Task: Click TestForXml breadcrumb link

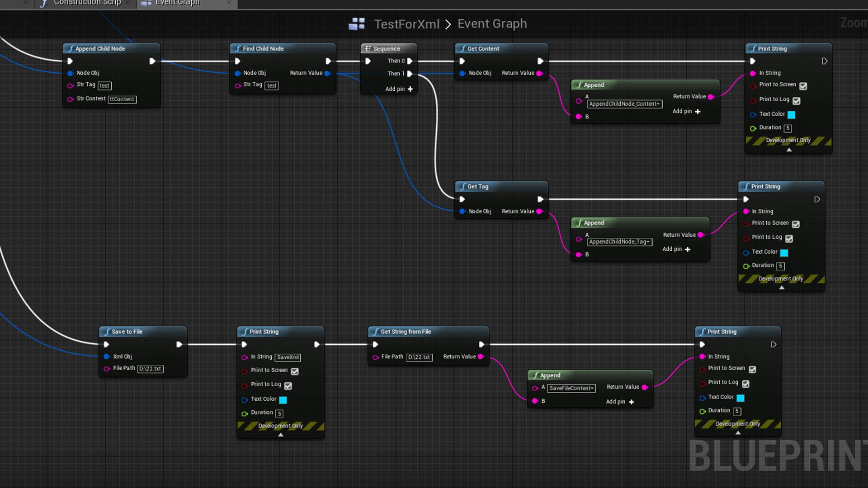Action: (x=406, y=24)
